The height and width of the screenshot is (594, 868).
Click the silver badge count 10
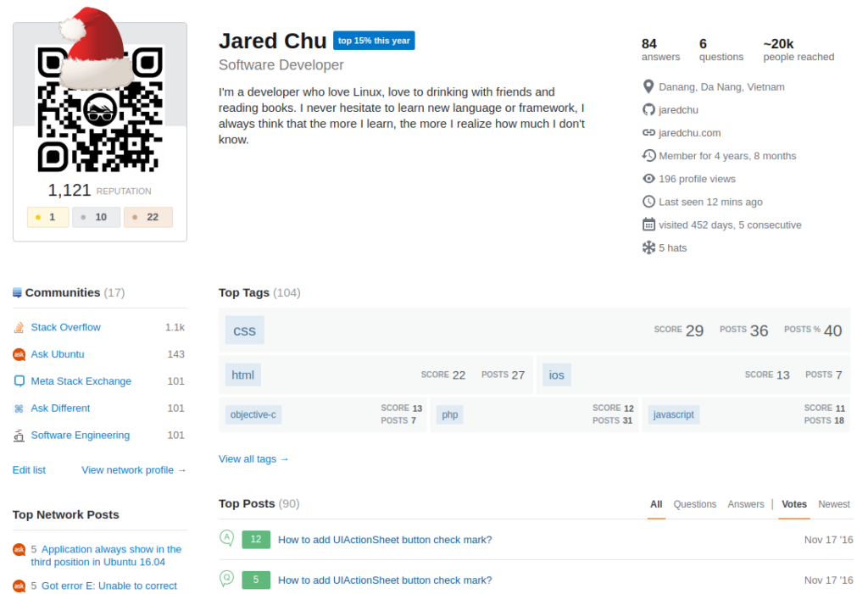[97, 217]
